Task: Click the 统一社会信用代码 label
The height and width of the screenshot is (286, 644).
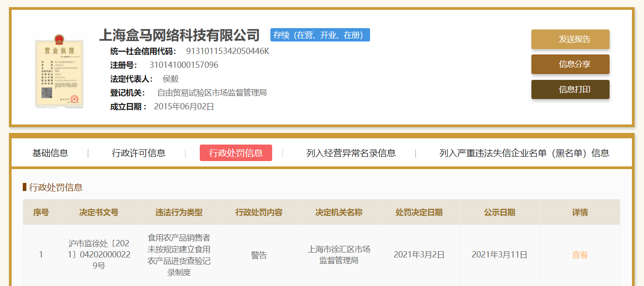Action: tap(143, 51)
